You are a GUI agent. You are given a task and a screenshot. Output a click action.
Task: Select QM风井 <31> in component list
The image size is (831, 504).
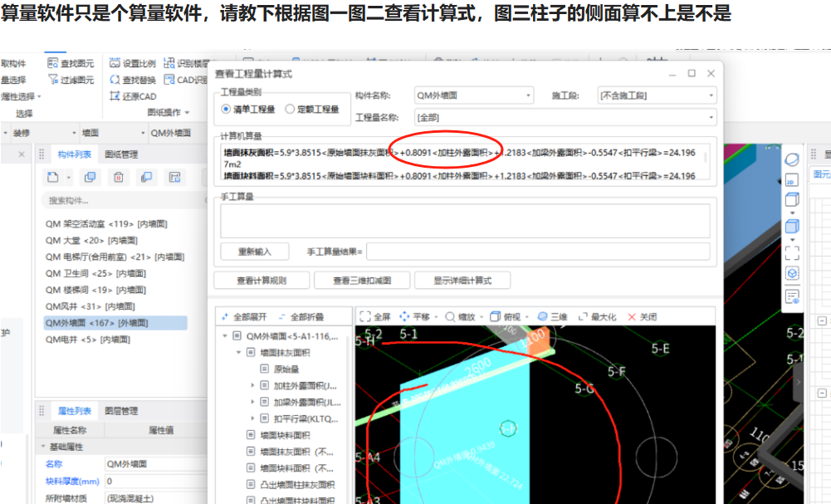(x=90, y=306)
